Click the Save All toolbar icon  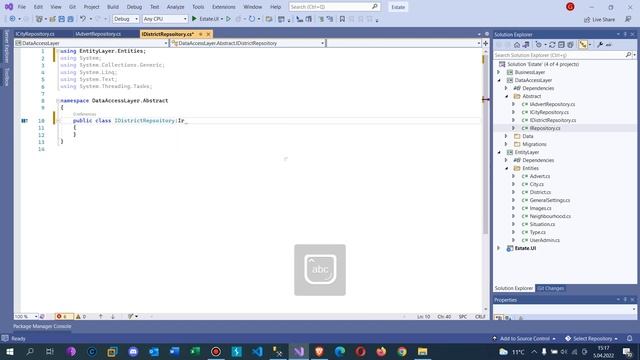coord(70,19)
